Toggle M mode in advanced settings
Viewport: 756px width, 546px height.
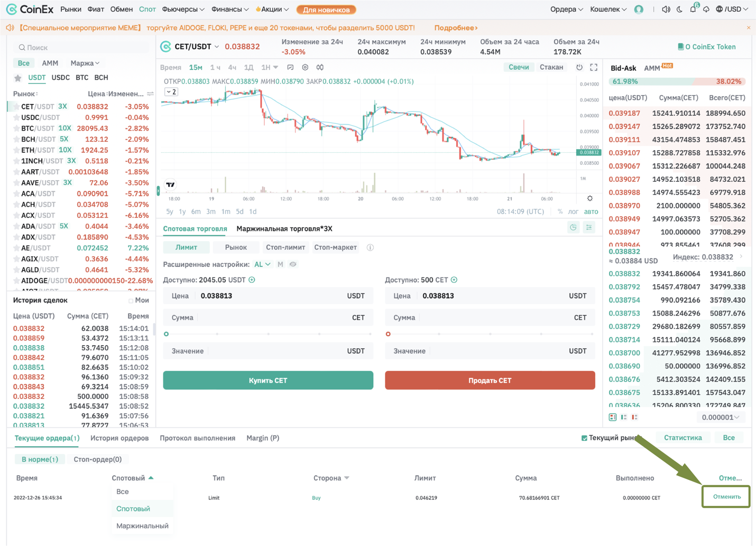coord(280,264)
